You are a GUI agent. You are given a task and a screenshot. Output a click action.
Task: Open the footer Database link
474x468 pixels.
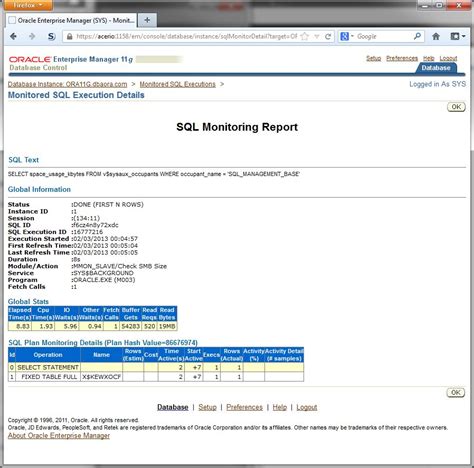(173, 407)
